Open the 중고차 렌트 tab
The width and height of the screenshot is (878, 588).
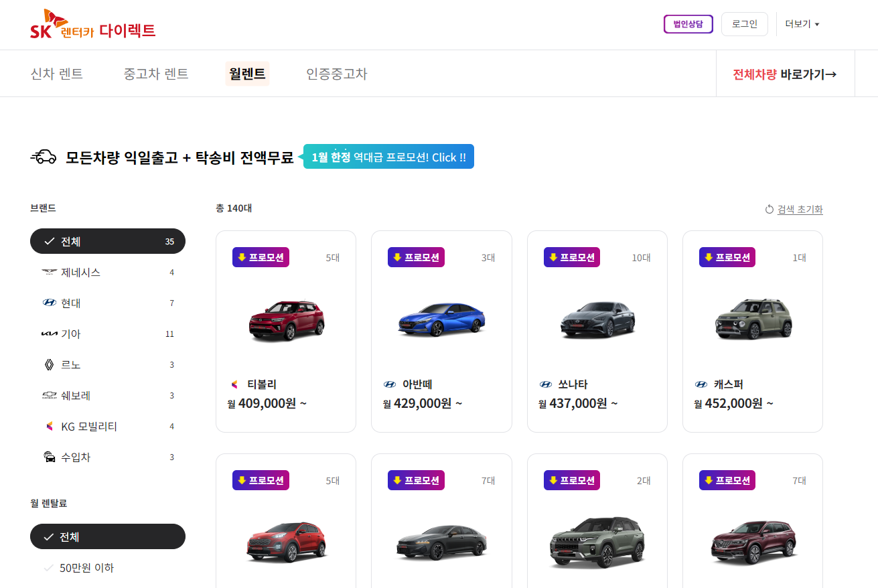coord(156,74)
